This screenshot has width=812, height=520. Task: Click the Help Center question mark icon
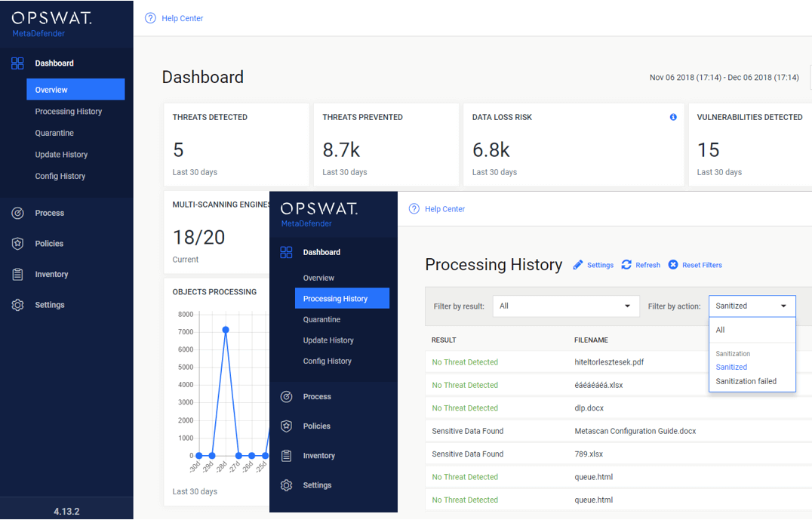tap(413, 209)
